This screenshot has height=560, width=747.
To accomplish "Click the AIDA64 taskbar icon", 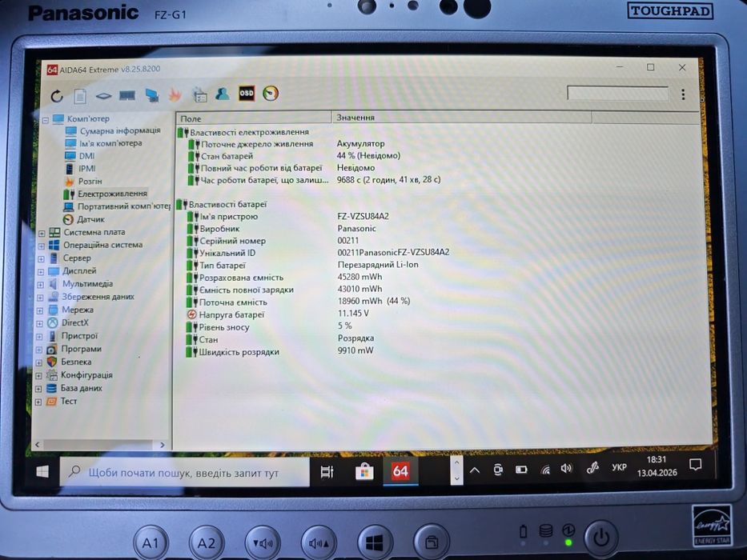I will pyautogui.click(x=400, y=471).
